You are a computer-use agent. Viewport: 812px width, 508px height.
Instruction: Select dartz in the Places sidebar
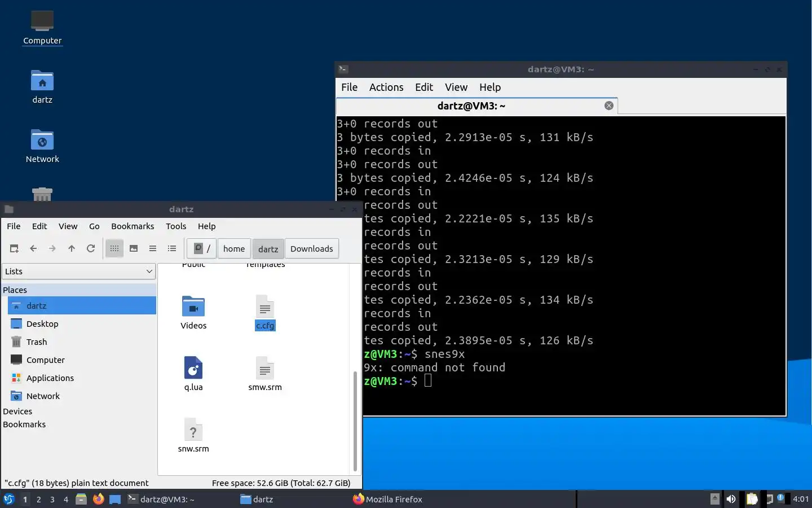tap(82, 305)
